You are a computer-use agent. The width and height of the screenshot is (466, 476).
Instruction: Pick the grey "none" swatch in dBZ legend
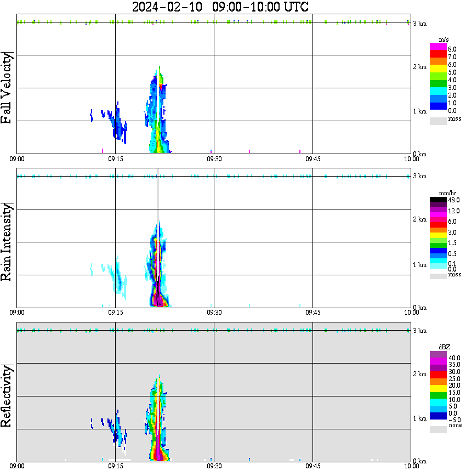(x=438, y=429)
